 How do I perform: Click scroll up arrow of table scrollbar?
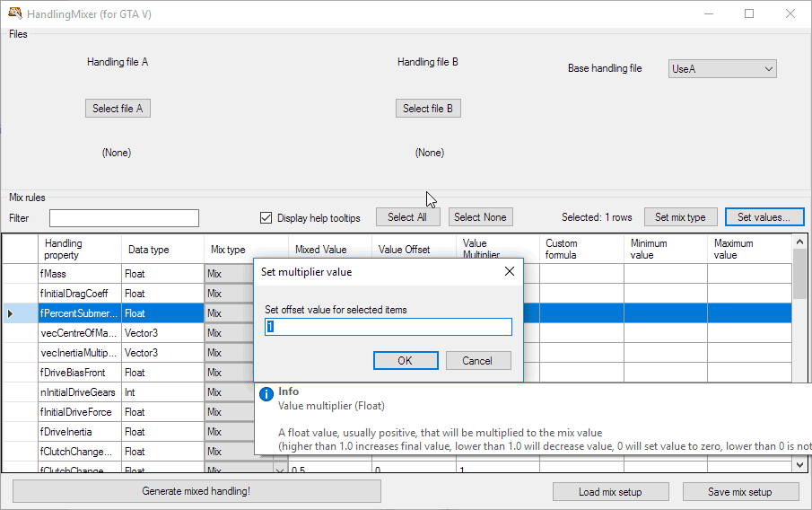pyautogui.click(x=799, y=242)
